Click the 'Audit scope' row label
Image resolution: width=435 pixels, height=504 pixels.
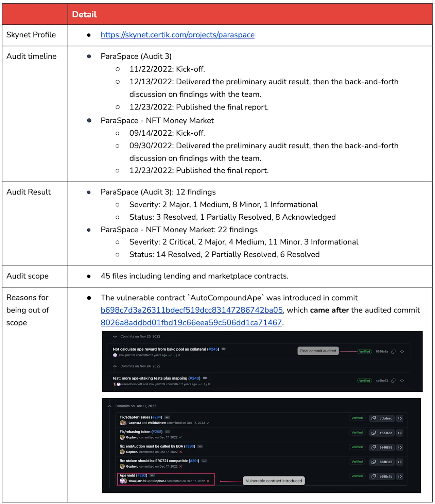pyautogui.click(x=28, y=276)
